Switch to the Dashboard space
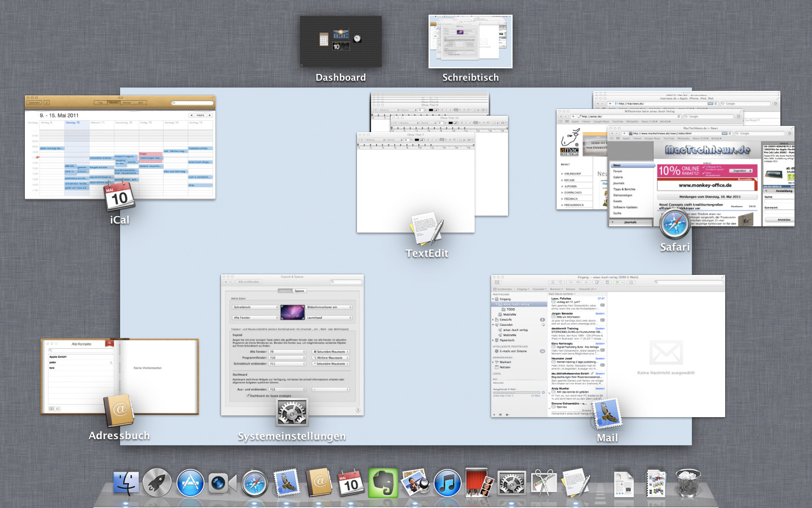Screen dimensions: 812x508 point(341,42)
